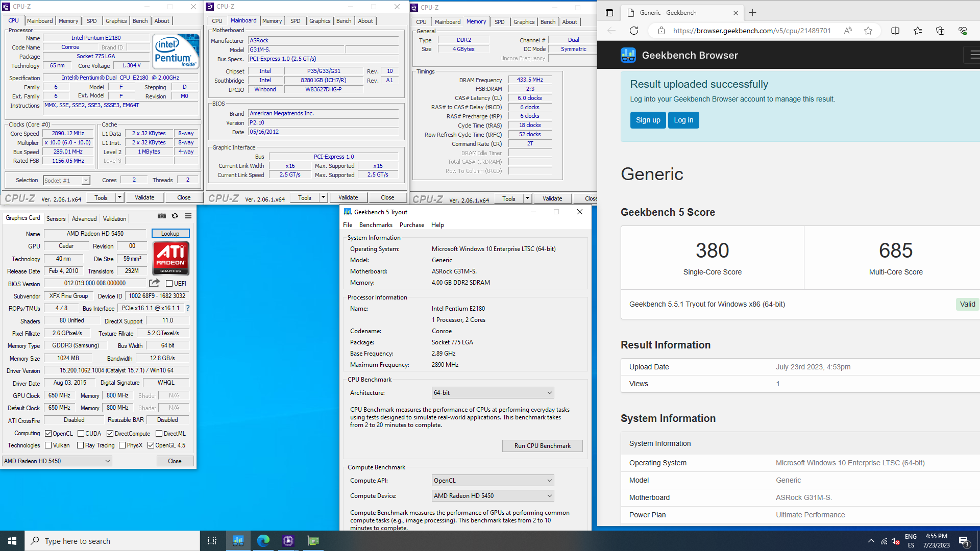Screen dimensions: 980x551
Task: Open the Benchmarks menu in Geekbench
Action: pyautogui.click(x=376, y=225)
